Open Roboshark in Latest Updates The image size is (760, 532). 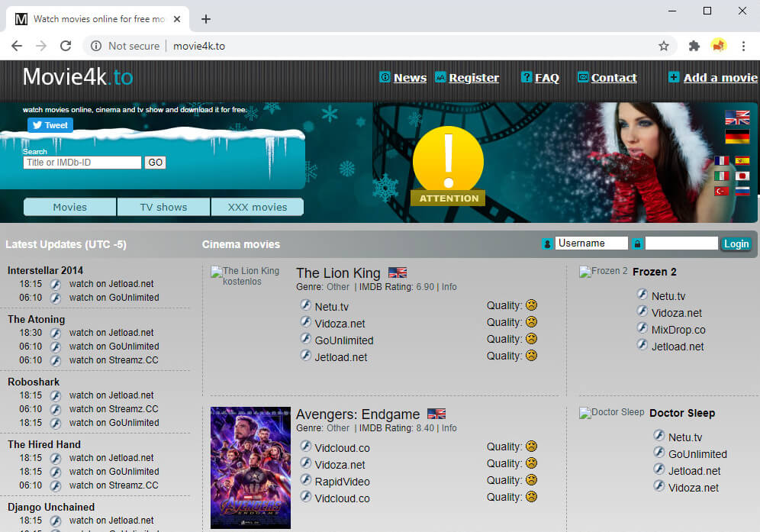[34, 382]
